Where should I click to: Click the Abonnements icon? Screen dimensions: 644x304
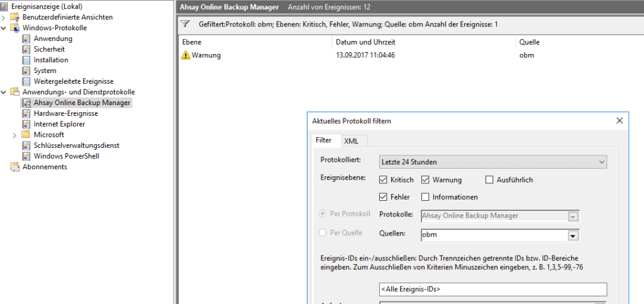pos(15,167)
